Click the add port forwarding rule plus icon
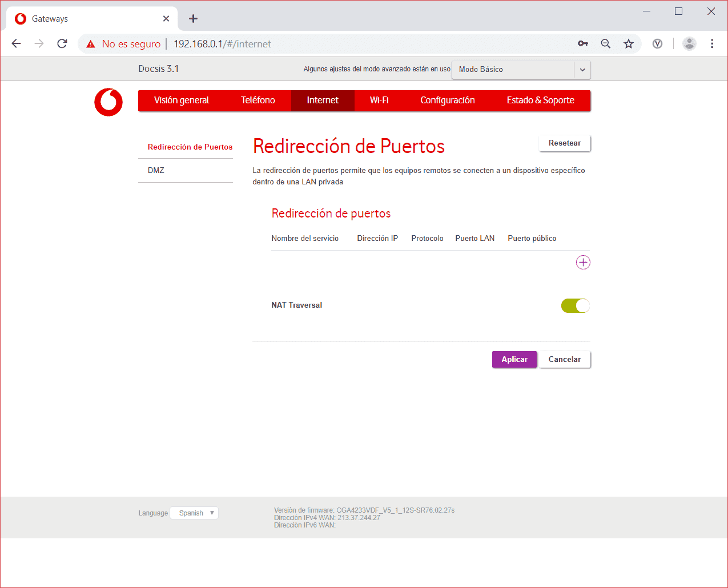 tap(582, 263)
